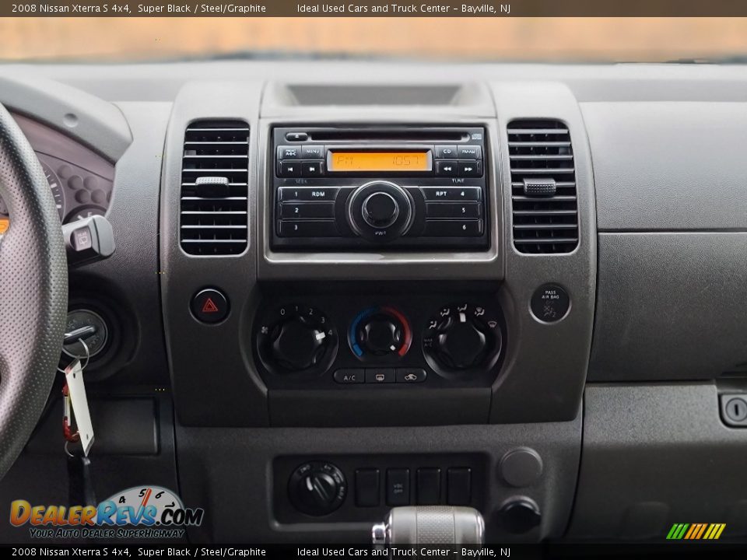747x560 pixels.
Task: Toggle the rear window defroster button
Action: tap(381, 377)
